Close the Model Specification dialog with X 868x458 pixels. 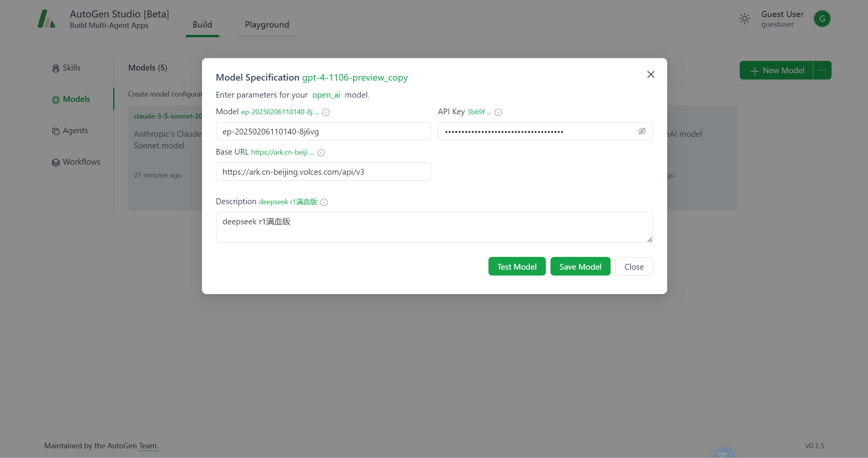(651, 74)
